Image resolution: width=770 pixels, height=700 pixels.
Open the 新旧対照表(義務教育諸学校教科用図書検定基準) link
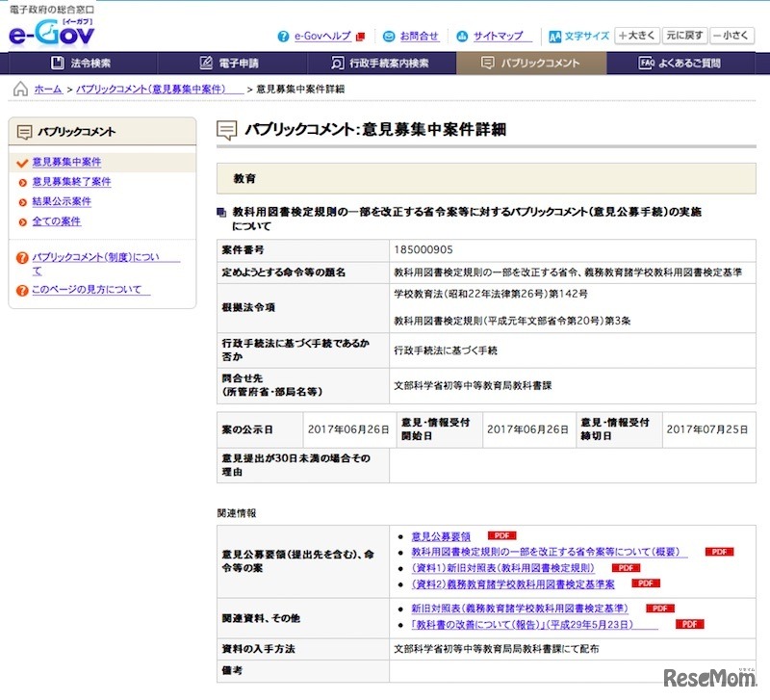(519, 609)
